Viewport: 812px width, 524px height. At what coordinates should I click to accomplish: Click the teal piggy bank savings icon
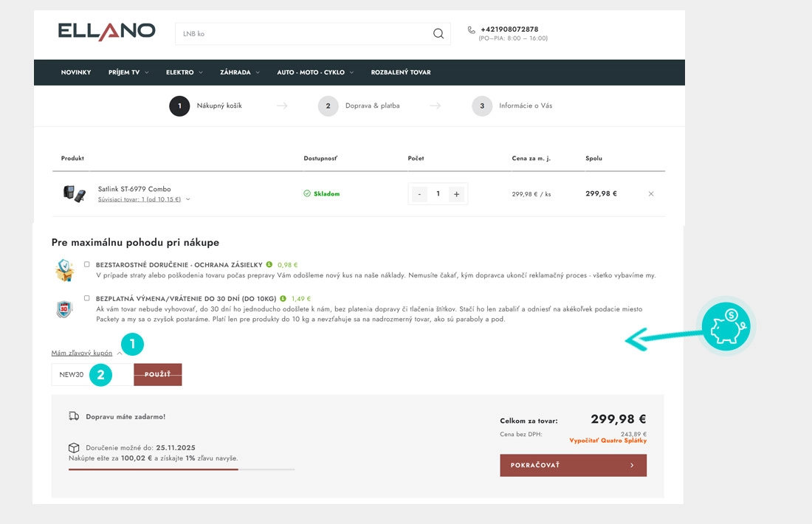726,325
